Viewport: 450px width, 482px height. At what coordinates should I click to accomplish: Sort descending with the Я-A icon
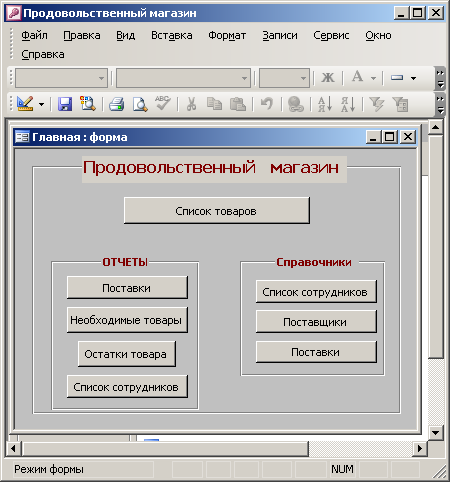[348, 104]
